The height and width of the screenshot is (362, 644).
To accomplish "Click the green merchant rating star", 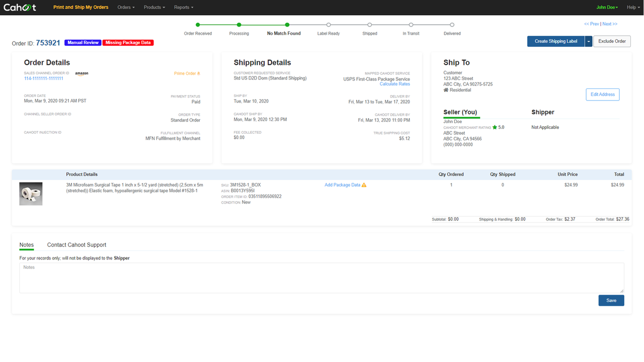I will 495,127.
